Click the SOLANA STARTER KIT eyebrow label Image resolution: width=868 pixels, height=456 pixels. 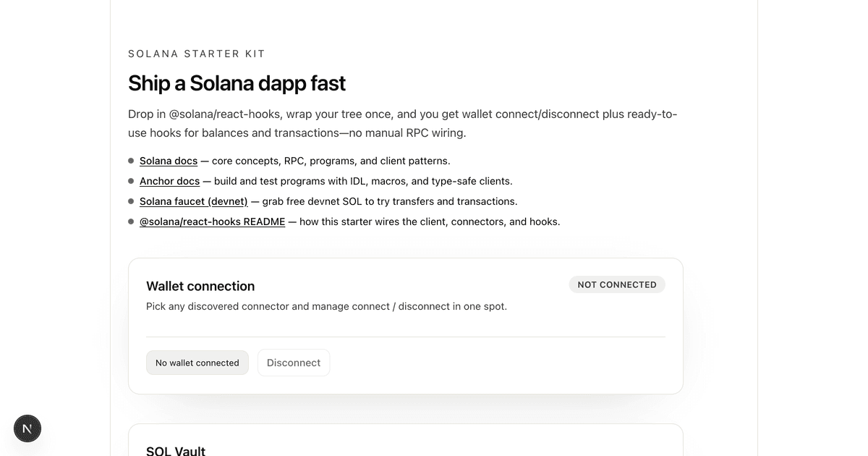196,54
